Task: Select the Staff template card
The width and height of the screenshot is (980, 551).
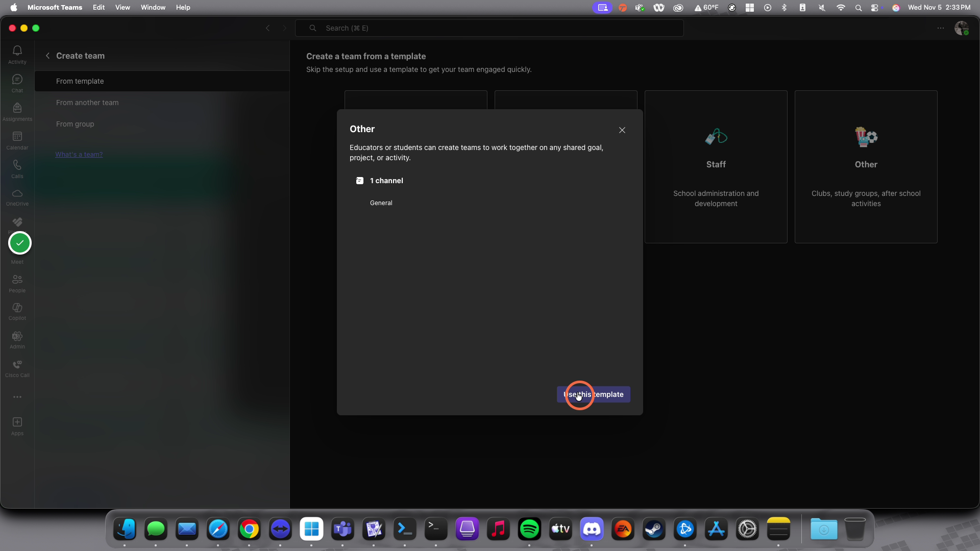Action: (x=716, y=167)
